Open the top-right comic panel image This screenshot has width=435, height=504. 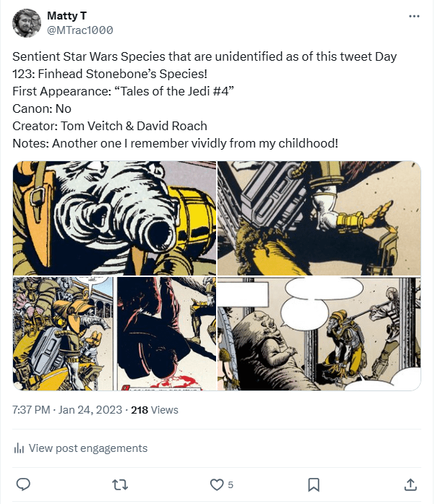coord(319,218)
